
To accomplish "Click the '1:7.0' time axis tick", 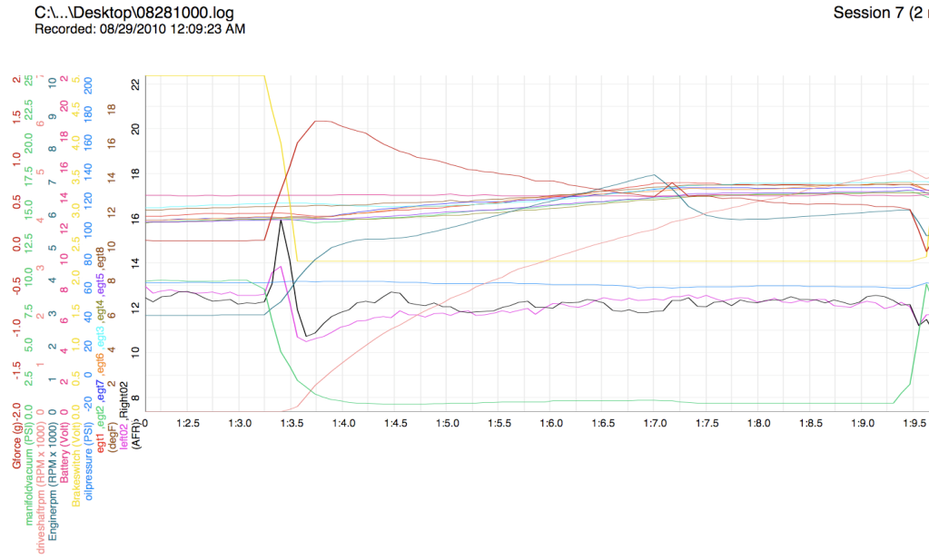I will point(656,423).
